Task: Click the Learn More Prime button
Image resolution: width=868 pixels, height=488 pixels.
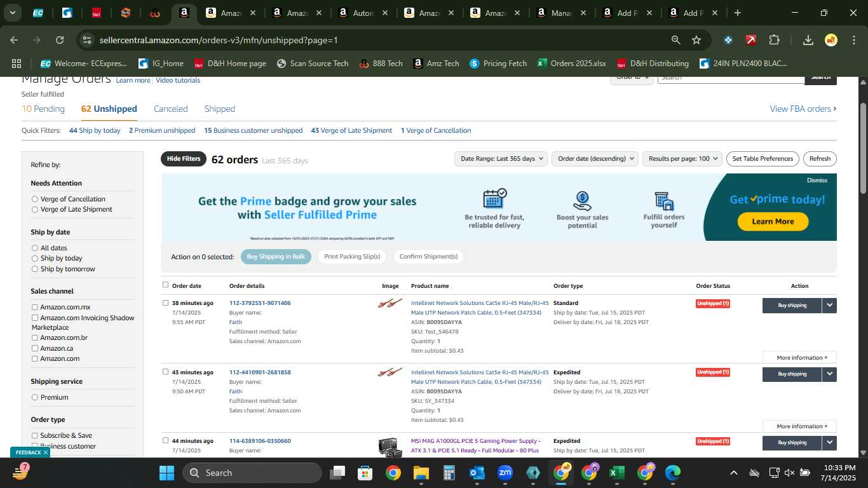Action: point(773,221)
